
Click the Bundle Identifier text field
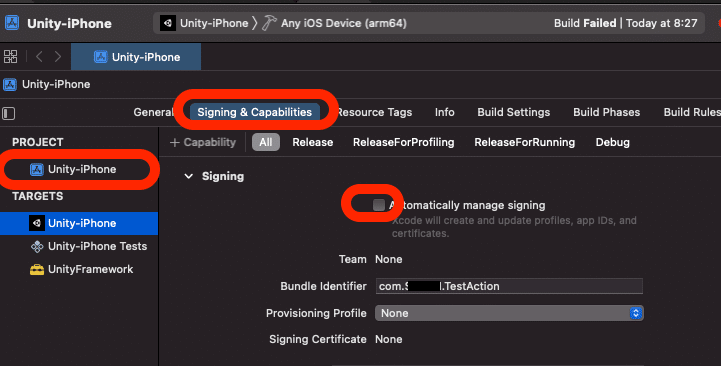509,286
